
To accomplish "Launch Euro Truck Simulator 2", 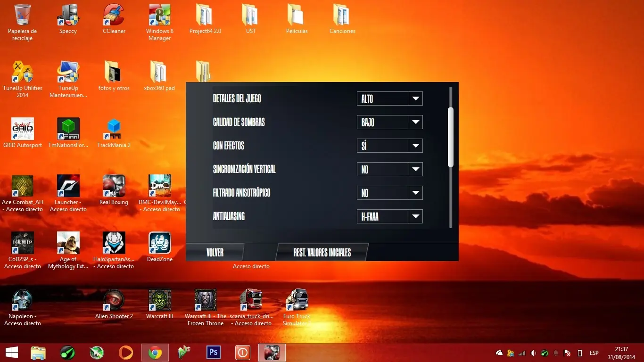I will click(297, 307).
